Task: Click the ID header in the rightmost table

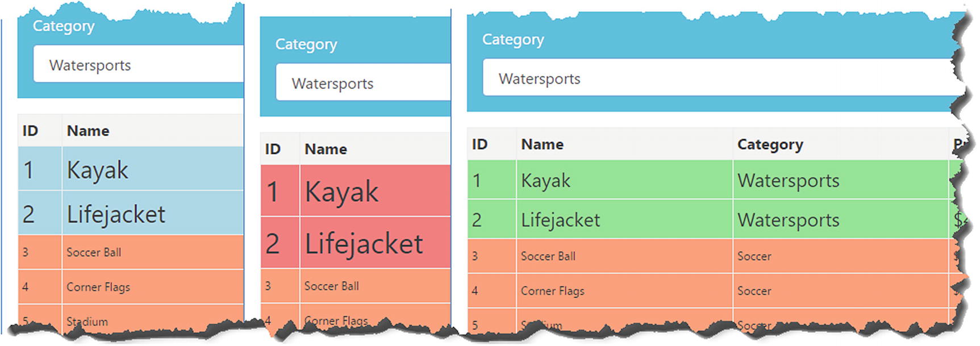Action: pos(480,144)
